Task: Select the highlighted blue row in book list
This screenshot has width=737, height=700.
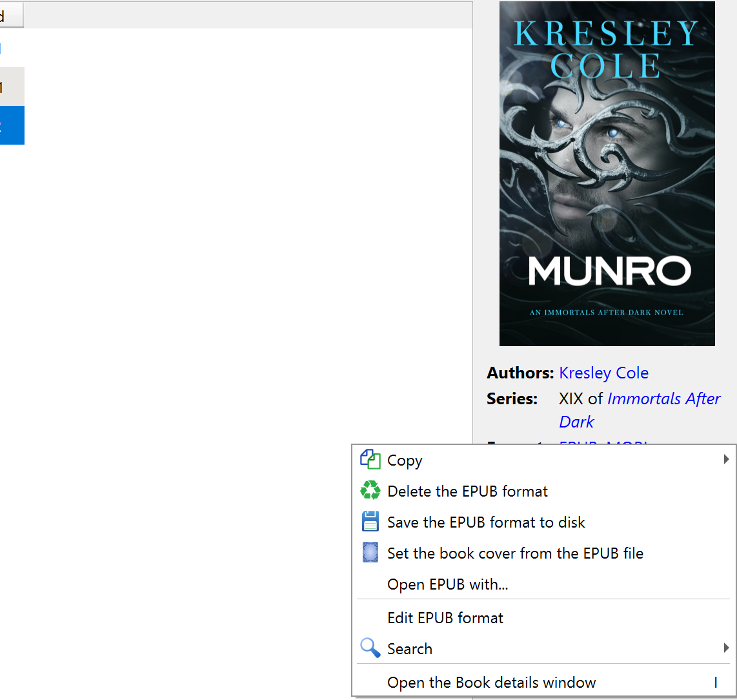Action: click(x=12, y=125)
